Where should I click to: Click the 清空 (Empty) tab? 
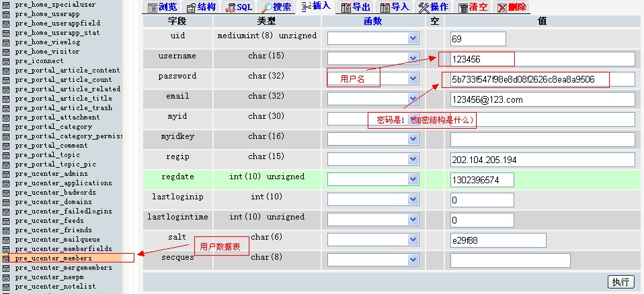pos(473,7)
